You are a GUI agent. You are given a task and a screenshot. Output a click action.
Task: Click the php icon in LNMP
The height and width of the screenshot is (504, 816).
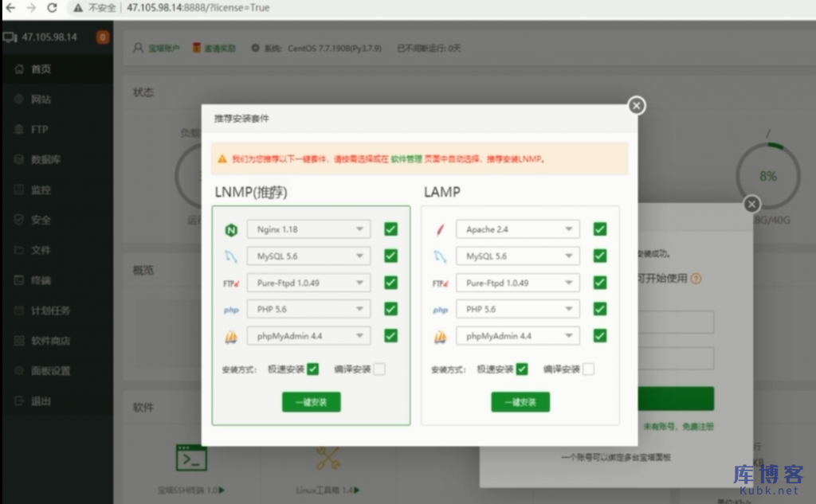(231, 310)
